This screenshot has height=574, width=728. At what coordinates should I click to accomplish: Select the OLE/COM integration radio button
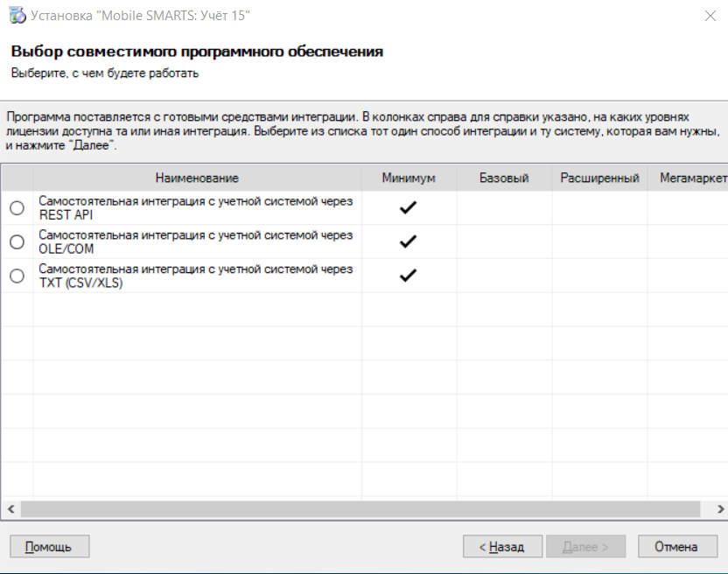click(17, 241)
